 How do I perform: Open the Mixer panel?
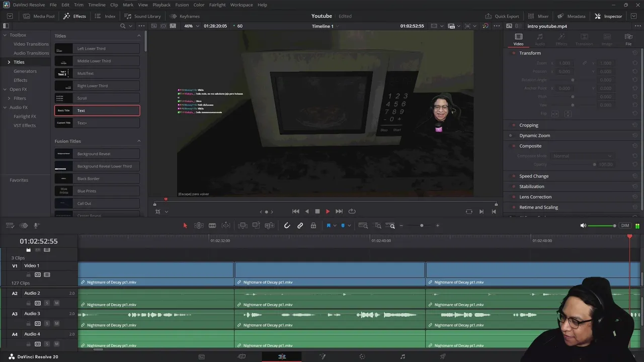pos(538,16)
